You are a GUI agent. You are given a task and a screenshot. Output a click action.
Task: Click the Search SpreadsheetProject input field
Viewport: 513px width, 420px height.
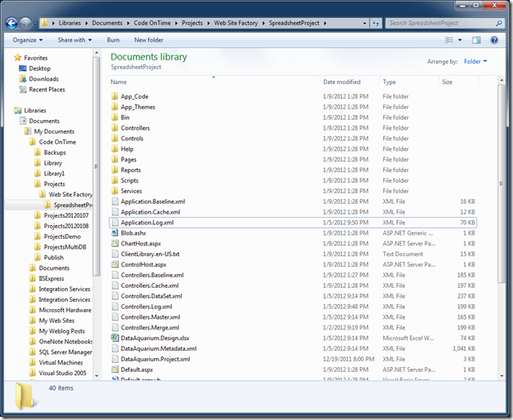pos(440,23)
